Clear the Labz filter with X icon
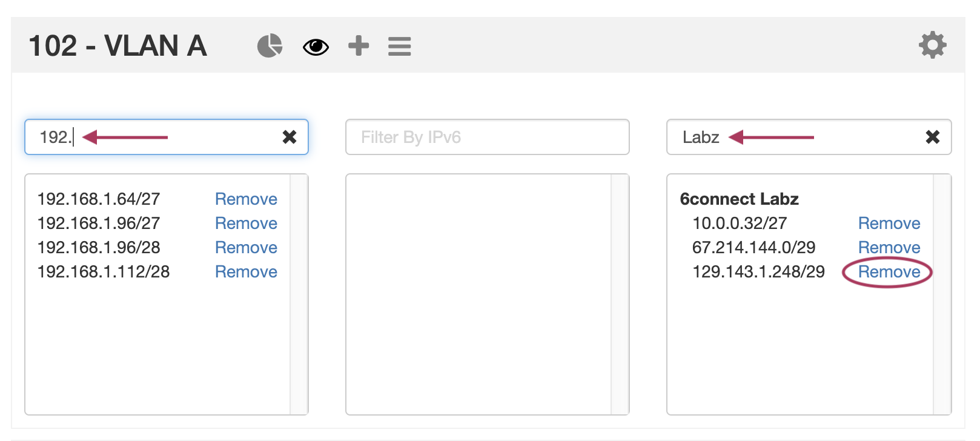This screenshot has width=980, height=441. pyautogui.click(x=932, y=138)
